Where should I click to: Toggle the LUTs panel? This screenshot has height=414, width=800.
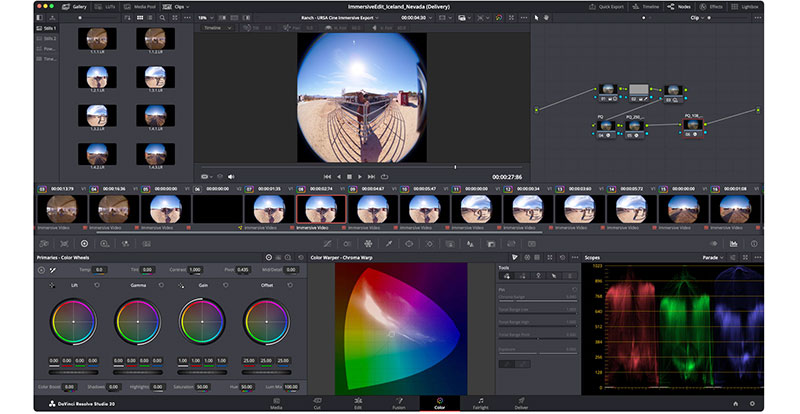[106, 7]
